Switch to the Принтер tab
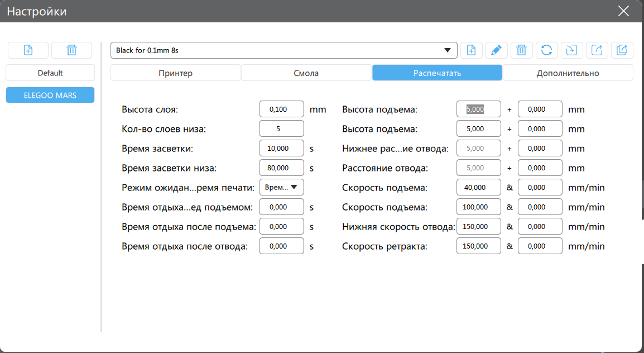This screenshot has width=644, height=353. (x=175, y=73)
